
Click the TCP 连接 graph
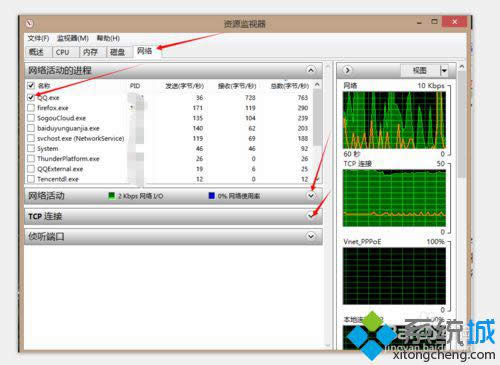[x=394, y=198]
